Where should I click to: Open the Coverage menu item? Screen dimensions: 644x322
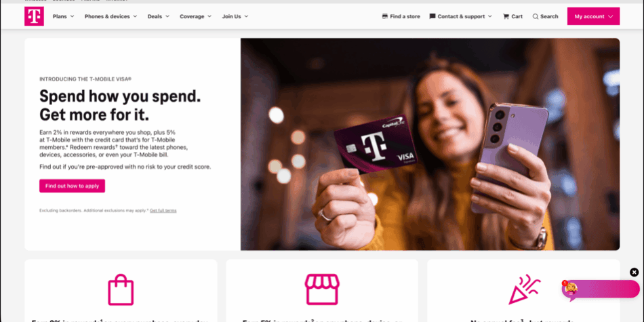coord(195,16)
